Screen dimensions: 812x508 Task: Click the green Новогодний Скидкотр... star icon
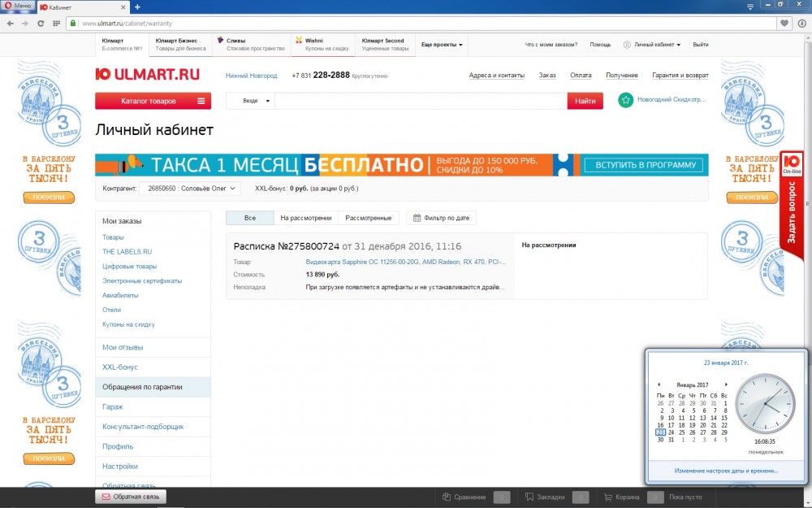coord(625,100)
